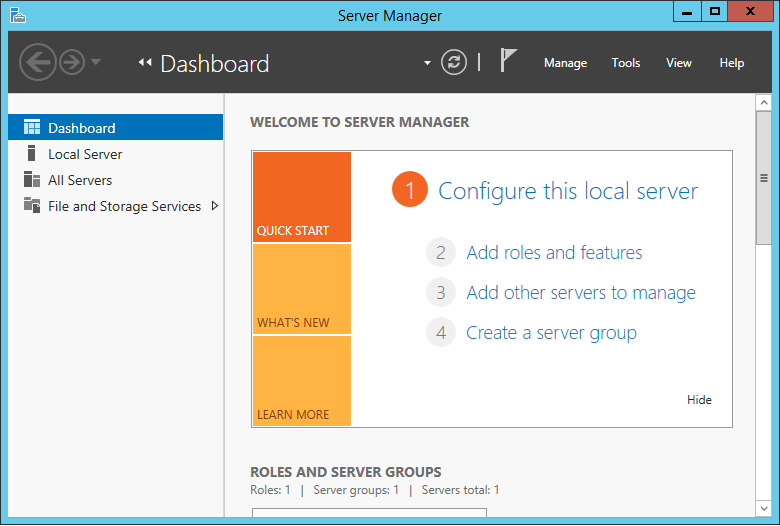
Task: Click the back navigation arrow button
Action: (37, 63)
